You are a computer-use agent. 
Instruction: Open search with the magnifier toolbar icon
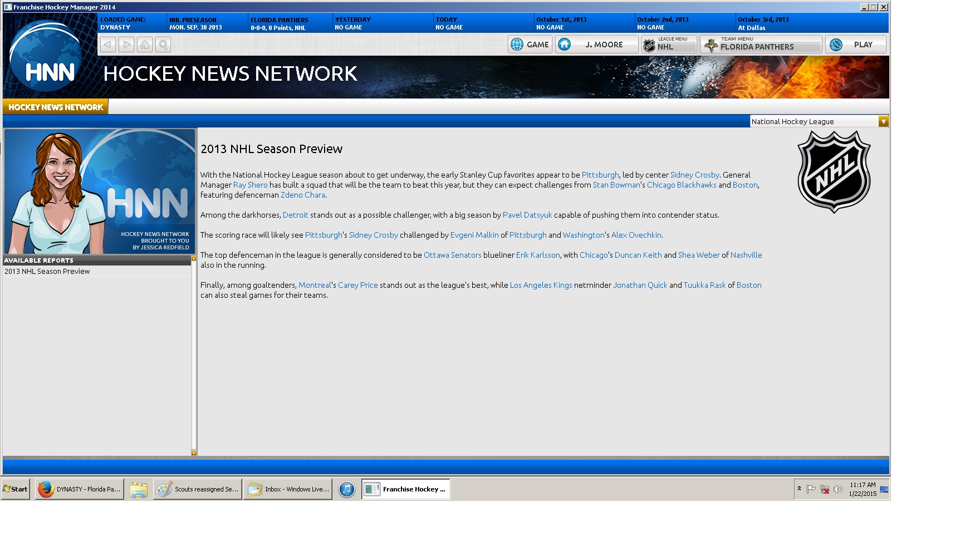point(163,45)
